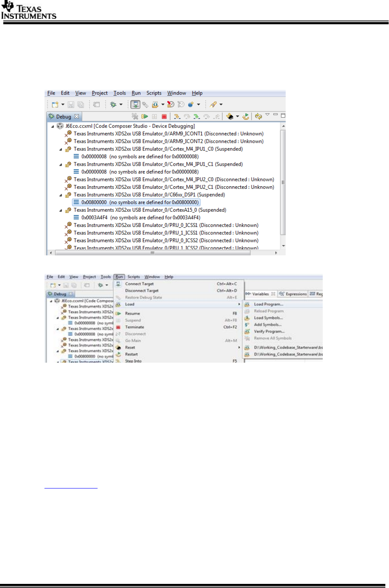Click the CPU Reset icon in Debug toolbar
This screenshot has height=588, width=389.
point(230,117)
